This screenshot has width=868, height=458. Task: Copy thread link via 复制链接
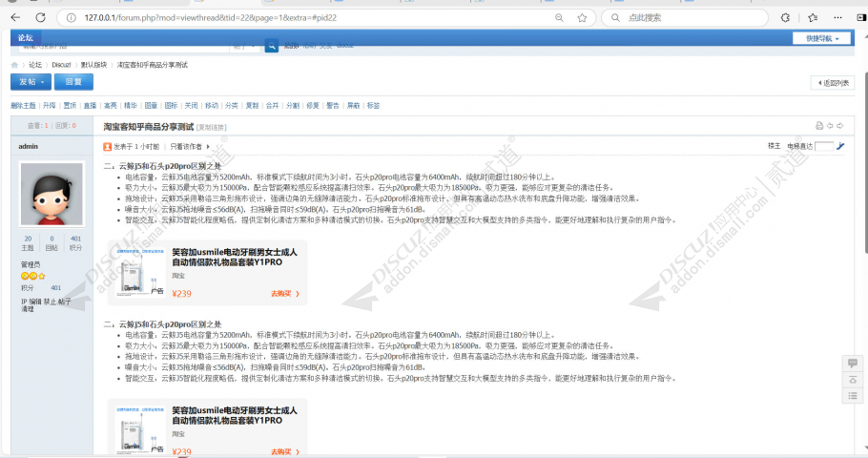click(x=212, y=127)
